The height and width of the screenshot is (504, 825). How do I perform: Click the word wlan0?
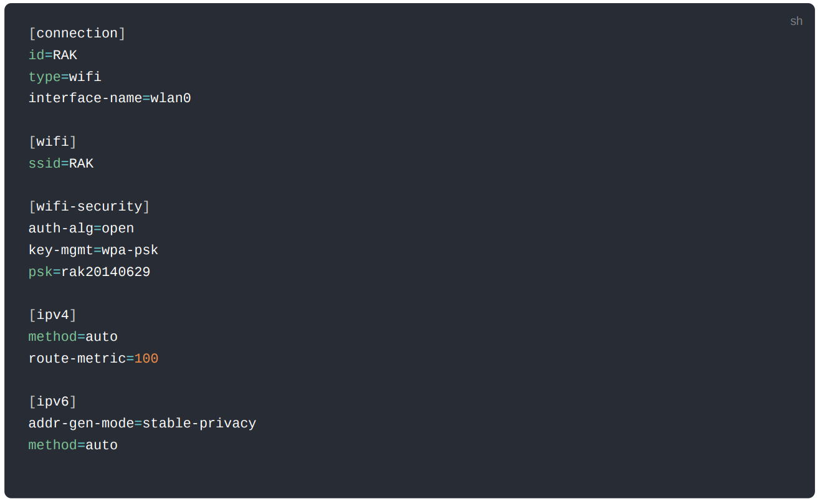click(x=171, y=98)
